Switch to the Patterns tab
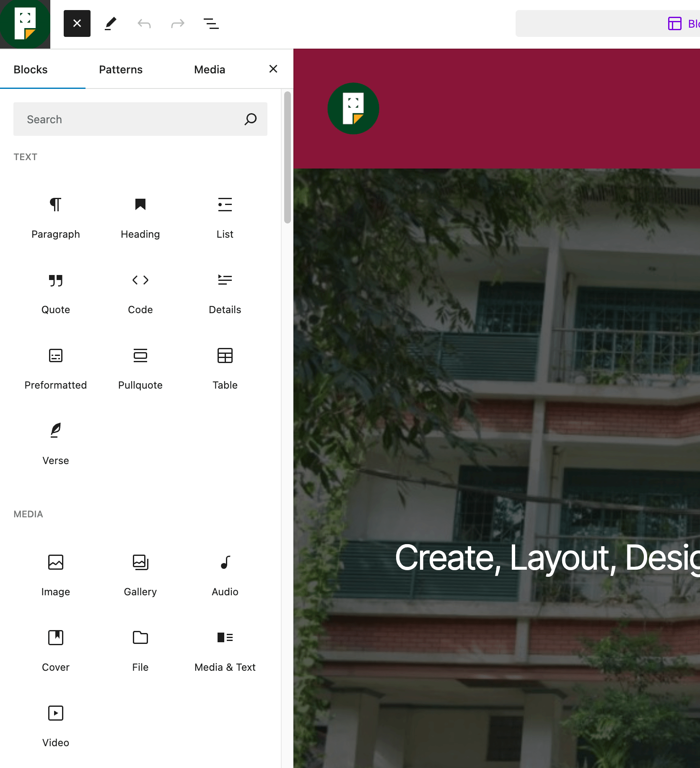 click(121, 69)
